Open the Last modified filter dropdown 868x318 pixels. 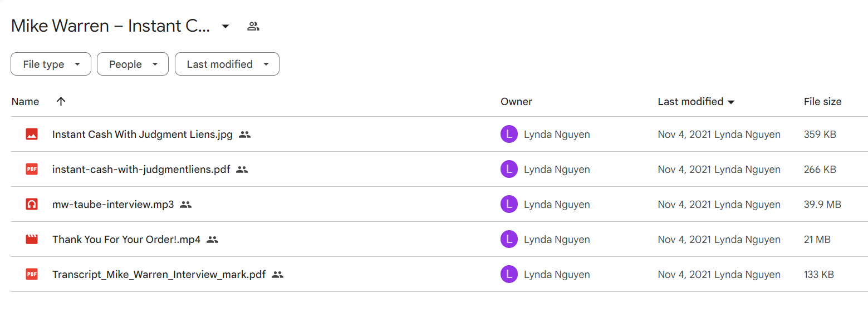pos(227,64)
